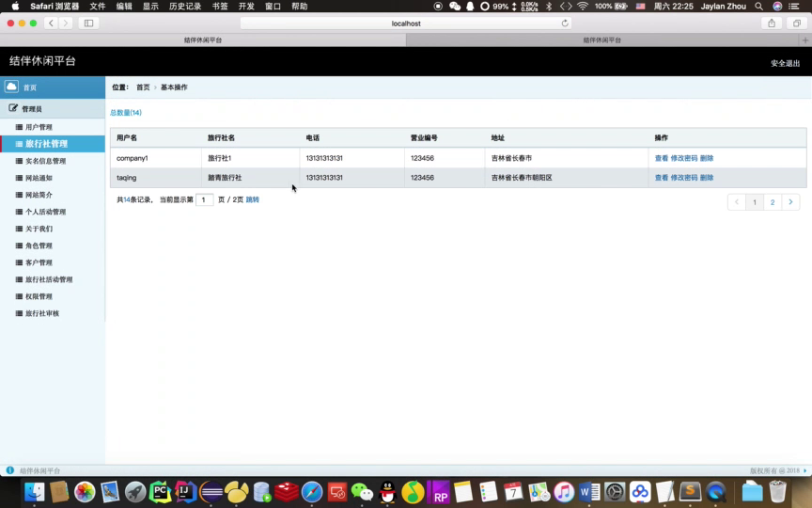Click 查看 for company1 row
The image size is (812, 508).
tap(662, 158)
